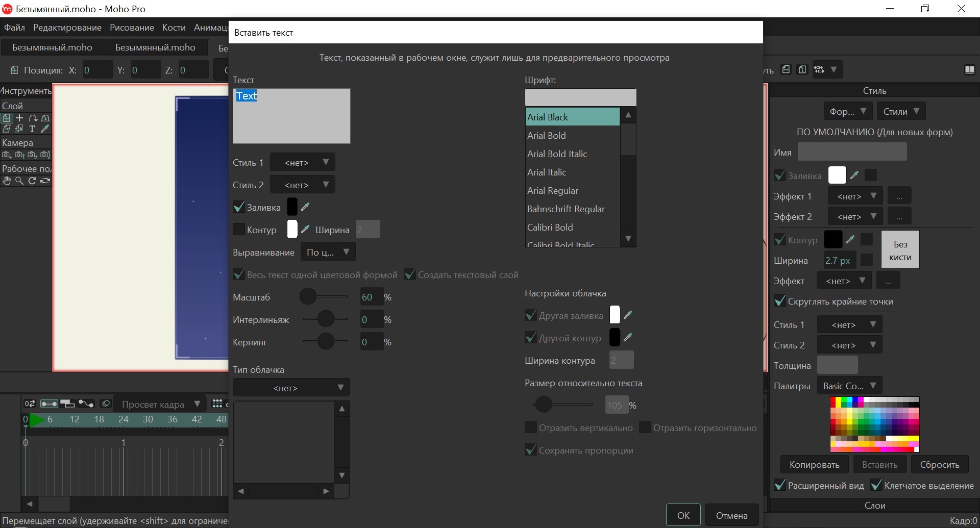Open the Motion Graph timeline mode icon
The image size is (980, 528).
click(x=86, y=404)
